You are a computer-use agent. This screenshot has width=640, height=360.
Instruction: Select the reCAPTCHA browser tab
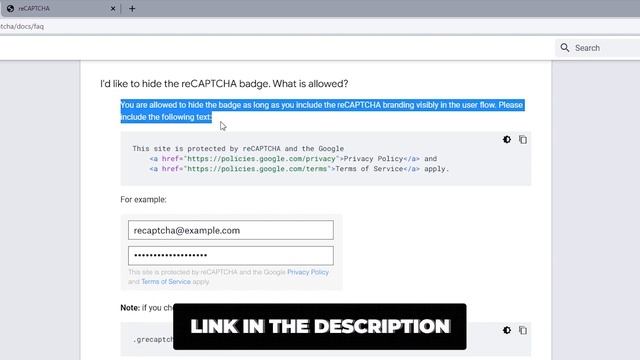click(60, 9)
